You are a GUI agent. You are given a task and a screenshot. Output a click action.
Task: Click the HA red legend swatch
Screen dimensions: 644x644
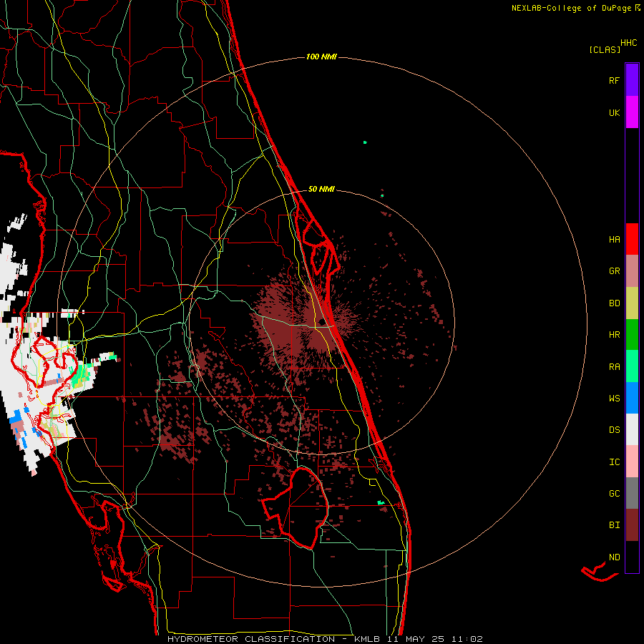[x=632, y=239]
